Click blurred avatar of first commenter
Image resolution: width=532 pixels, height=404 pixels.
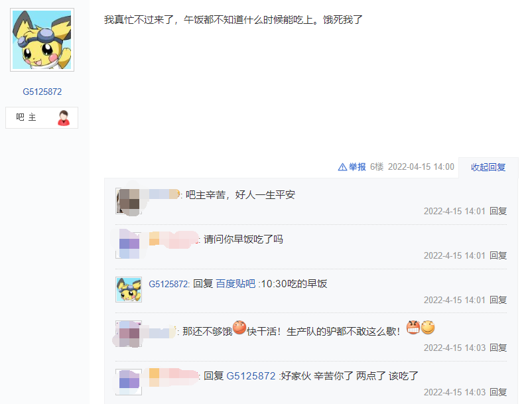coord(129,201)
